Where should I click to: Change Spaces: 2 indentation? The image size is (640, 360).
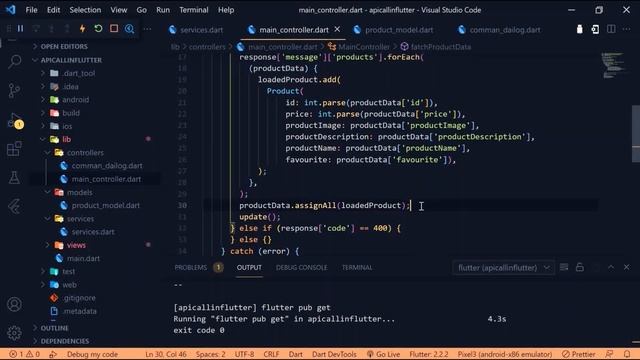[x=211, y=354]
